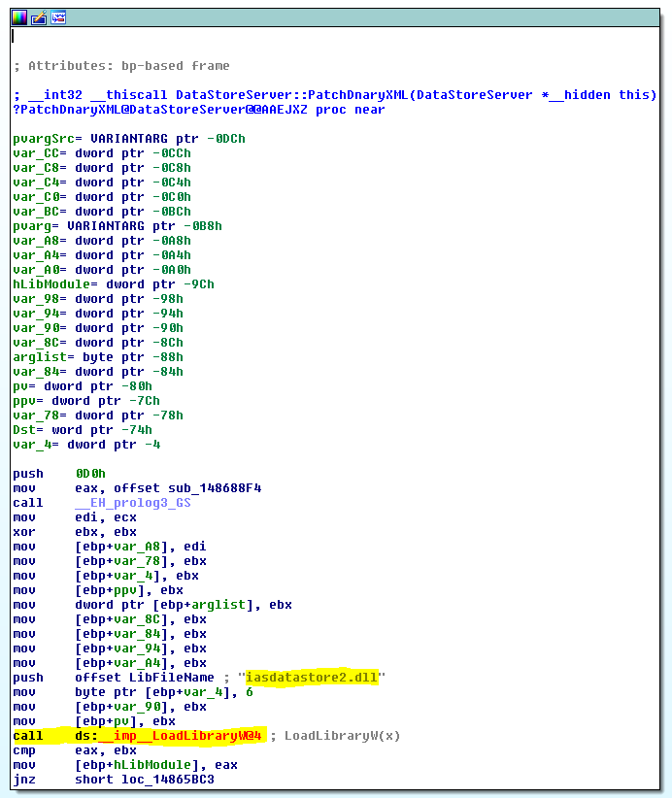The image size is (672, 798).
Task: Select the 'var_90= dword ptr -90h' declaration
Action: [x=98, y=328]
